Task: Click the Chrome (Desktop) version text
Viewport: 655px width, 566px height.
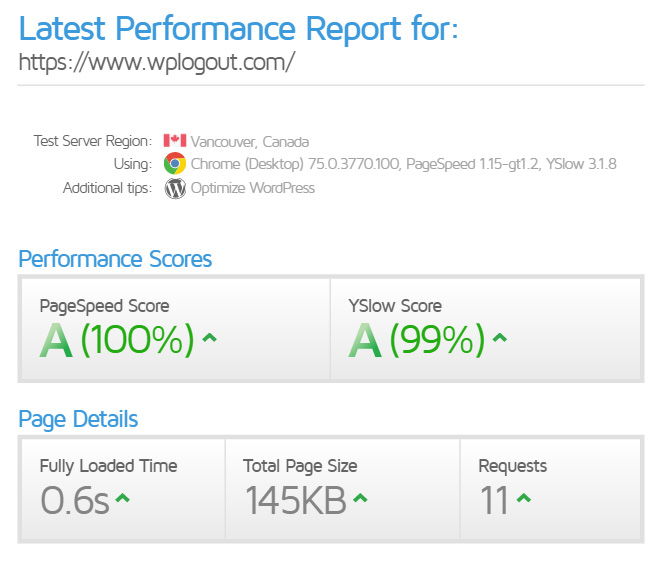Action: pos(404,164)
